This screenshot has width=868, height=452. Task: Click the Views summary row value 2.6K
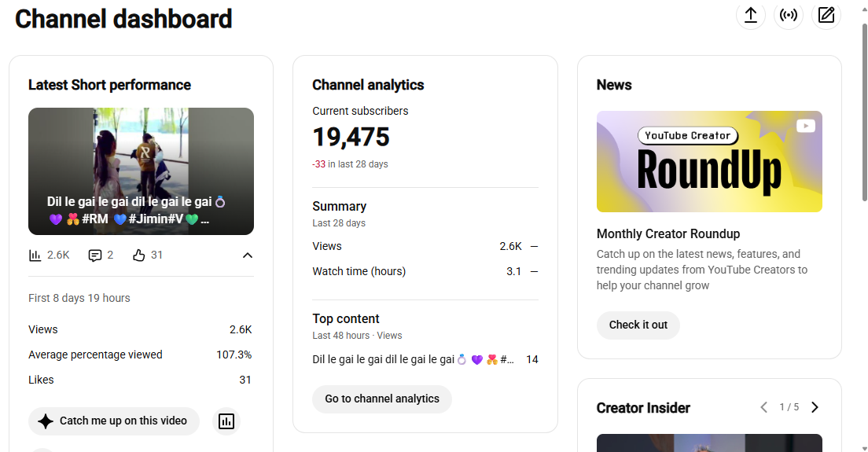(510, 246)
